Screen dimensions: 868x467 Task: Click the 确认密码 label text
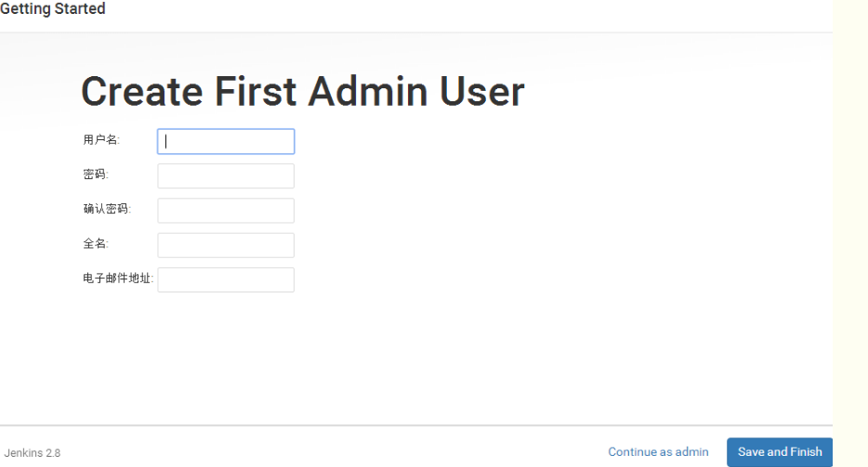(107, 209)
